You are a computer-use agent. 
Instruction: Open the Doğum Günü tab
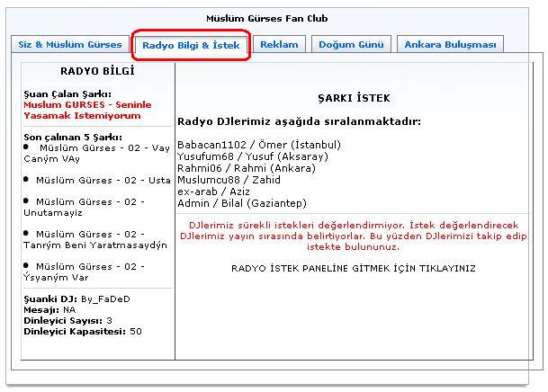351,44
